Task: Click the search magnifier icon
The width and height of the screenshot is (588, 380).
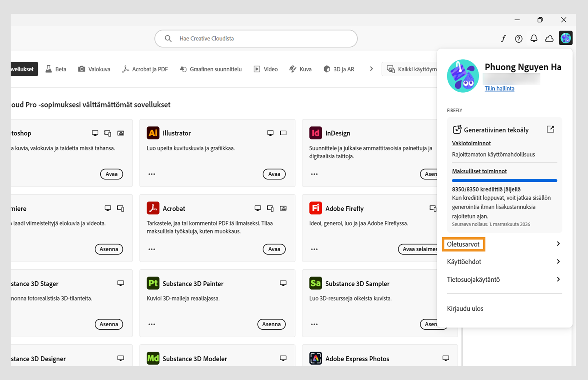Action: 168,39
